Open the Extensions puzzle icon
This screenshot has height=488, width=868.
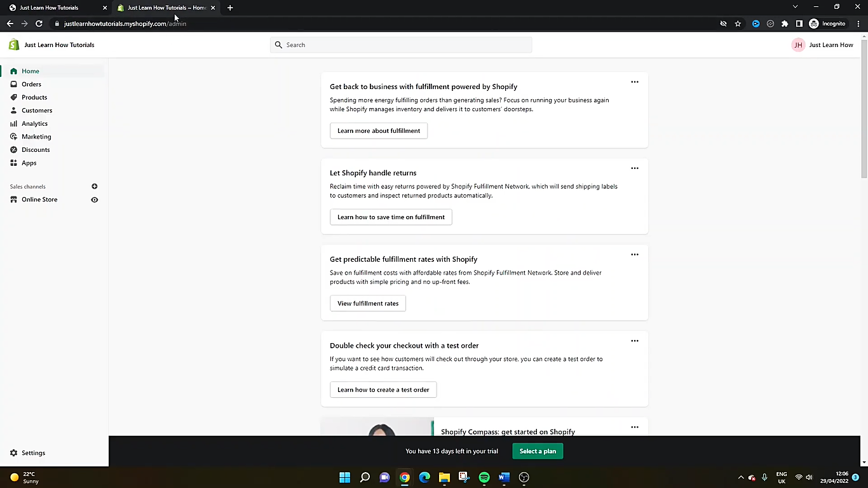(x=785, y=24)
